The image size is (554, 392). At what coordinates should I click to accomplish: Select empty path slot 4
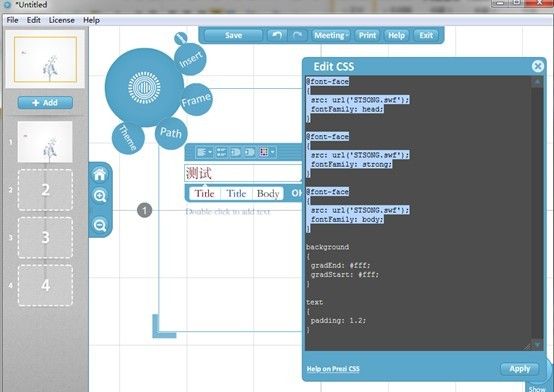click(x=45, y=285)
